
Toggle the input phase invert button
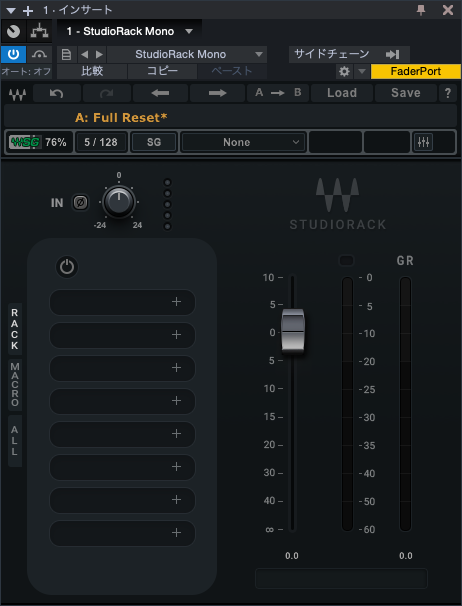tap(80, 203)
